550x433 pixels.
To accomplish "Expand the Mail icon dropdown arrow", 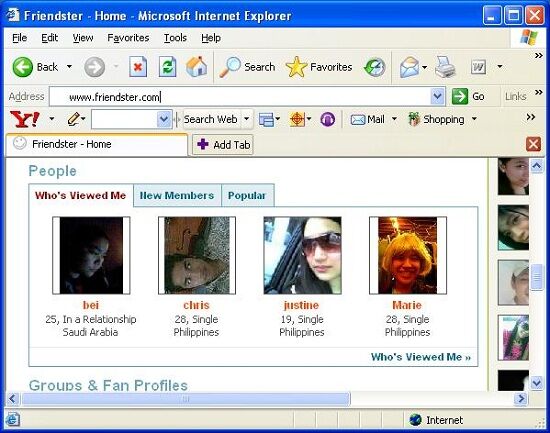I will click(424, 67).
